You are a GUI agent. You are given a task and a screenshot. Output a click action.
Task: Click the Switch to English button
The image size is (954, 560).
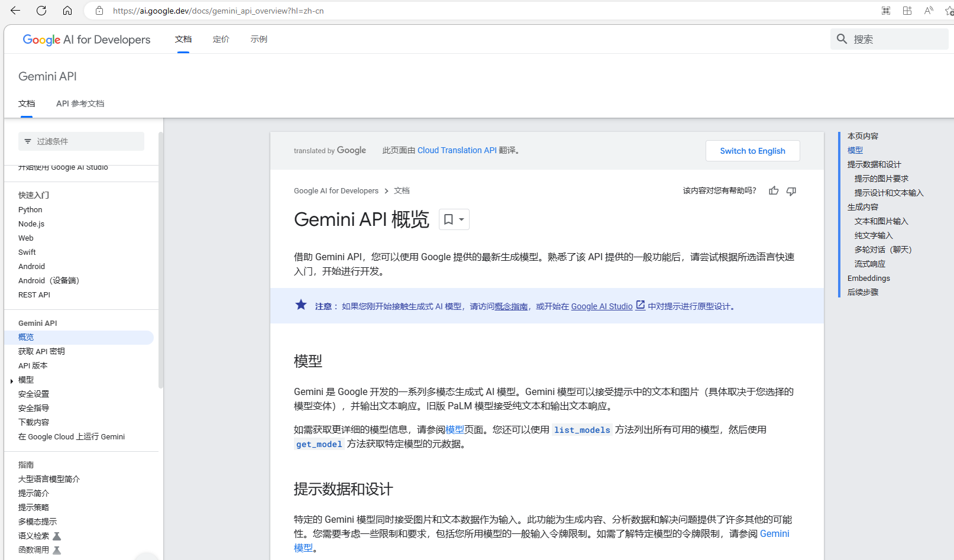tap(753, 151)
